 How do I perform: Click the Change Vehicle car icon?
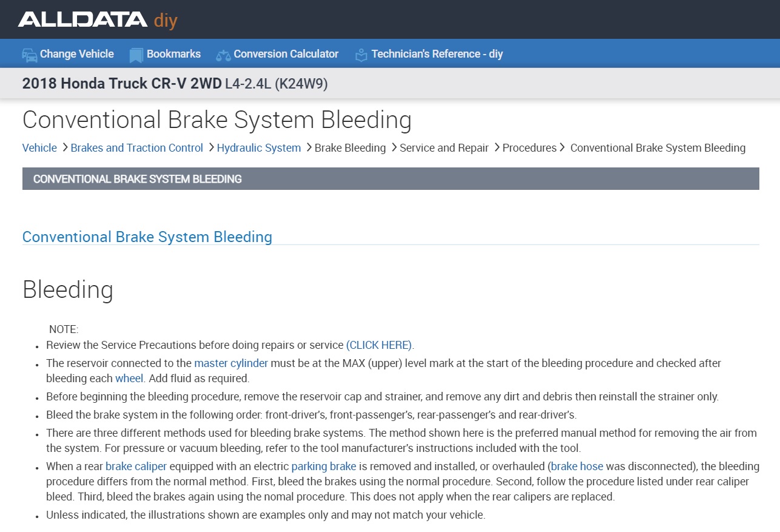(x=29, y=55)
